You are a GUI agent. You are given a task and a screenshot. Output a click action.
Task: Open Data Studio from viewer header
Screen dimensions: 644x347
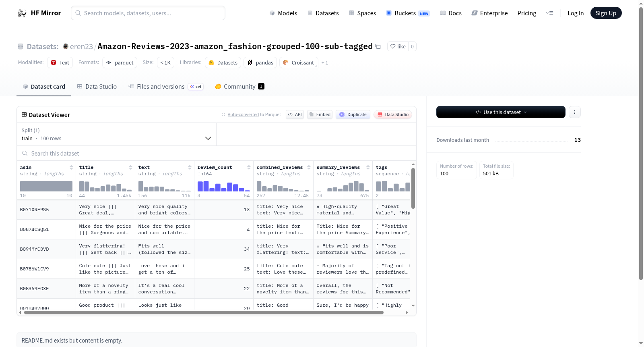[393, 114]
